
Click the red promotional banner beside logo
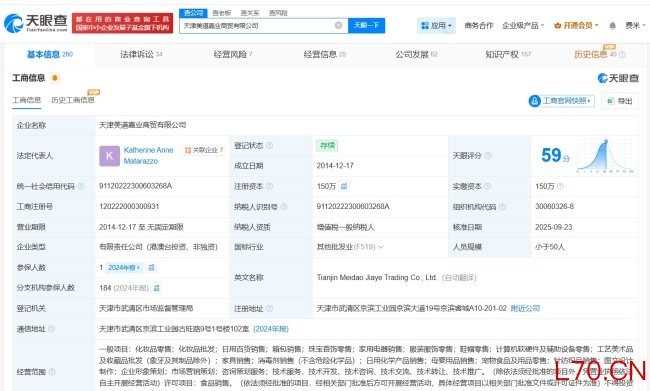pyautogui.click(x=122, y=23)
